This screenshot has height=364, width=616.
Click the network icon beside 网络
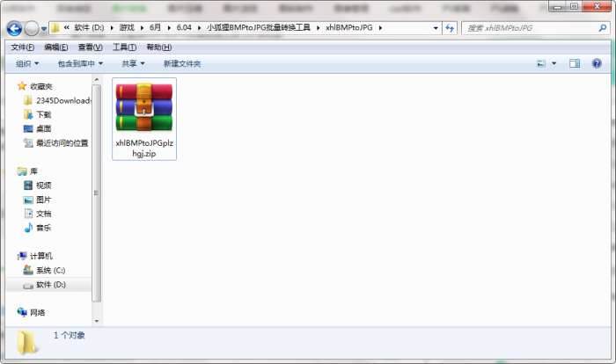tap(22, 312)
